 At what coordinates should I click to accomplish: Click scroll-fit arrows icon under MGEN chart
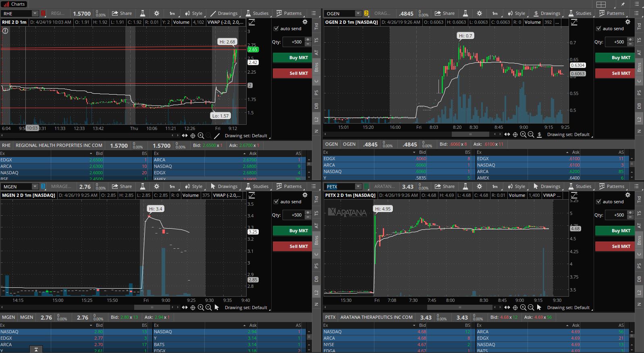185,308
